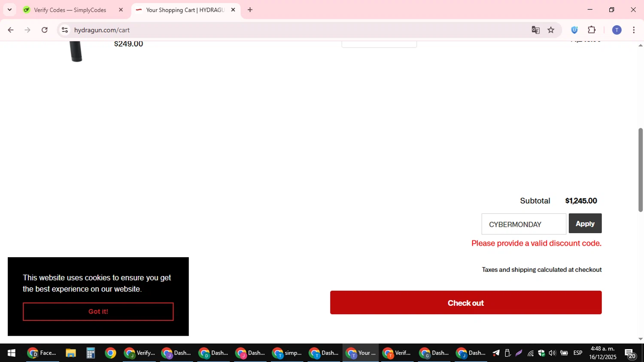Click the browser forward arrow

(27, 30)
